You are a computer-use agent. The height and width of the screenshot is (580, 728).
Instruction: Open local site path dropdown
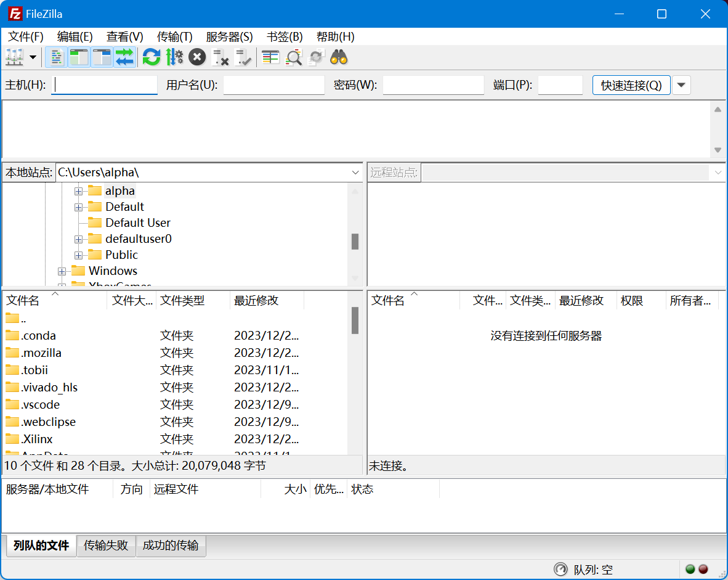click(x=355, y=173)
